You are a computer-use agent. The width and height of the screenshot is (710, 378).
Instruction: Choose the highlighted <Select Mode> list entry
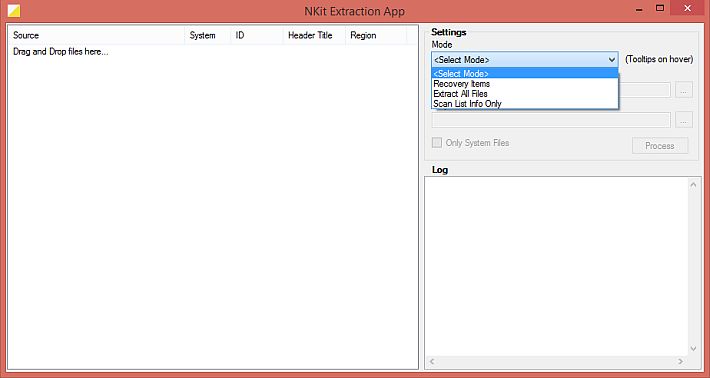(525, 73)
